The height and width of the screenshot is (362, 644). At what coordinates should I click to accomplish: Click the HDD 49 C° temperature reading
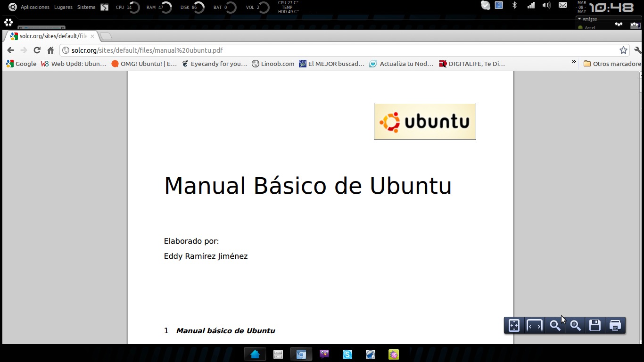[288, 12]
